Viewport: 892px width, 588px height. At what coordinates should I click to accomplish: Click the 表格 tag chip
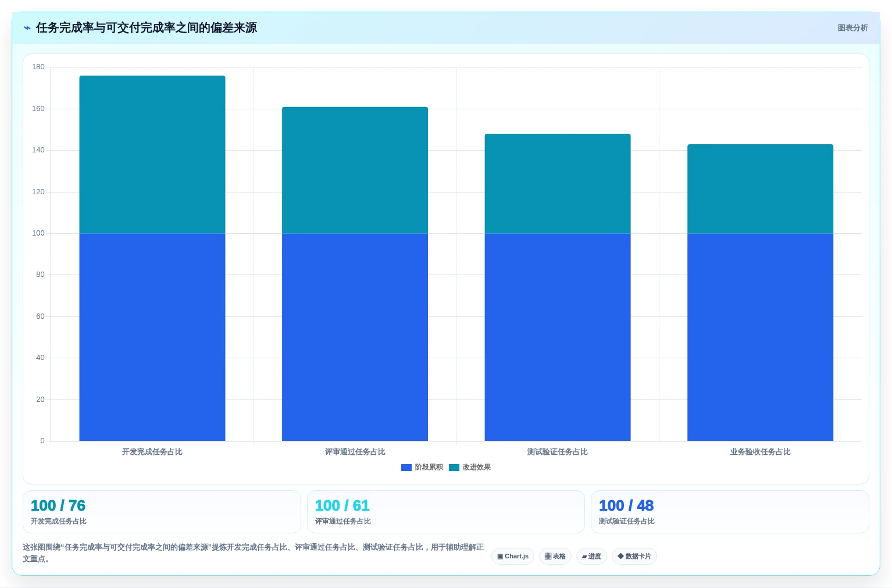(555, 557)
